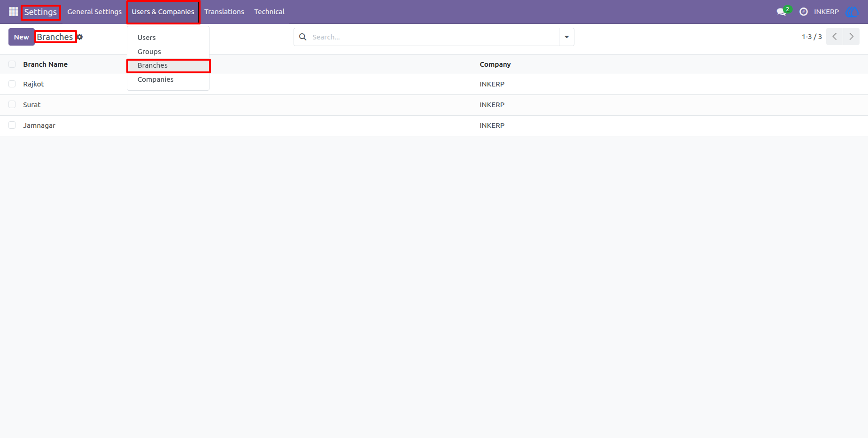Click the Branches breadcrumb title
This screenshot has height=438, width=868.
(55, 37)
